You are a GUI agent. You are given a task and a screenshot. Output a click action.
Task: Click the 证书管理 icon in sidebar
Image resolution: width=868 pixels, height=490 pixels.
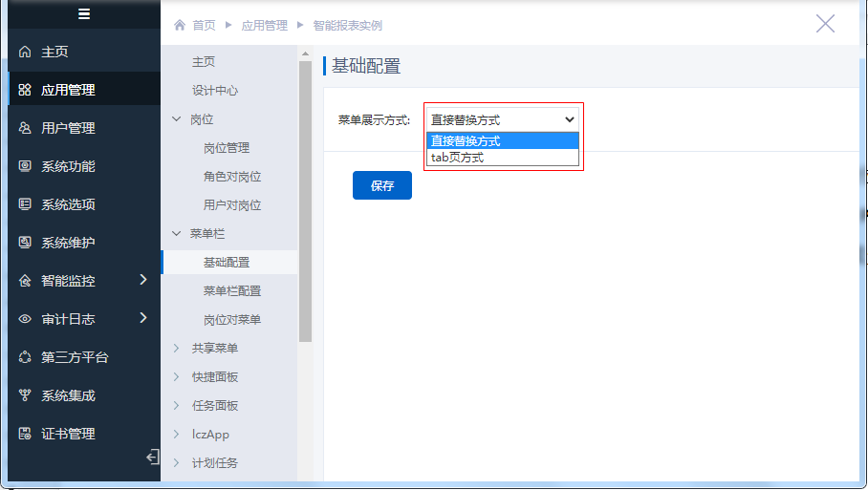click(25, 434)
